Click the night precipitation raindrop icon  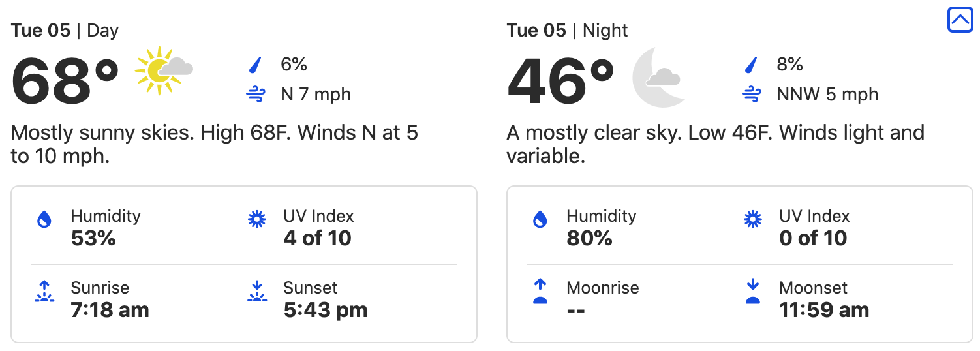(752, 65)
